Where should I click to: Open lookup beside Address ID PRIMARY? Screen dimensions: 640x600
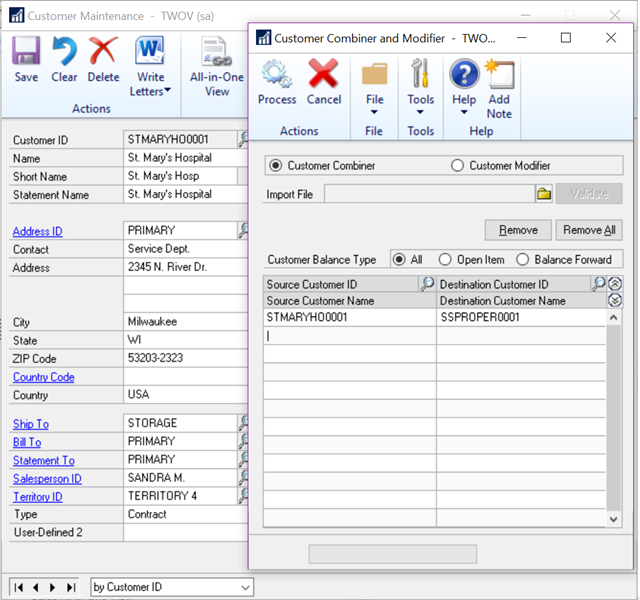(x=243, y=230)
